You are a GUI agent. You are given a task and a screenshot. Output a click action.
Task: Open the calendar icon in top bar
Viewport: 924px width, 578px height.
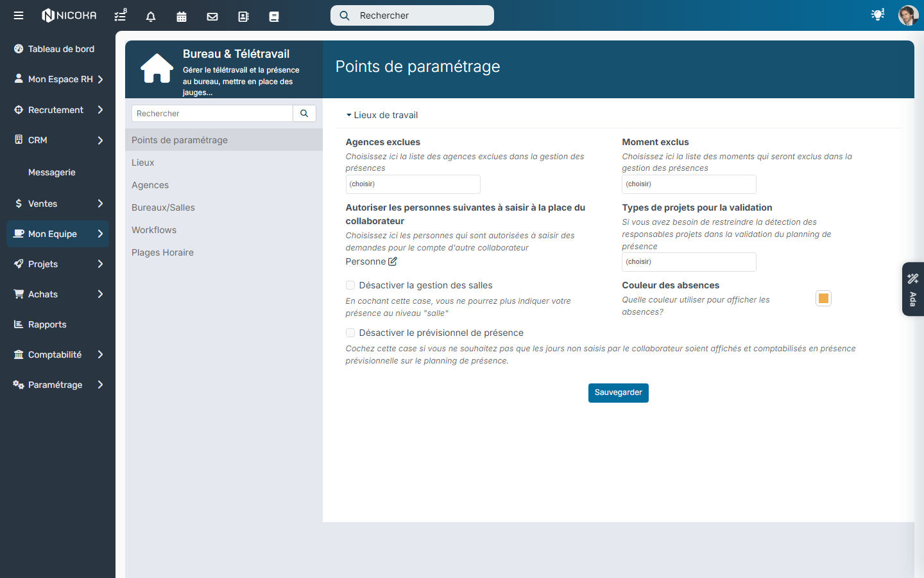[182, 16]
